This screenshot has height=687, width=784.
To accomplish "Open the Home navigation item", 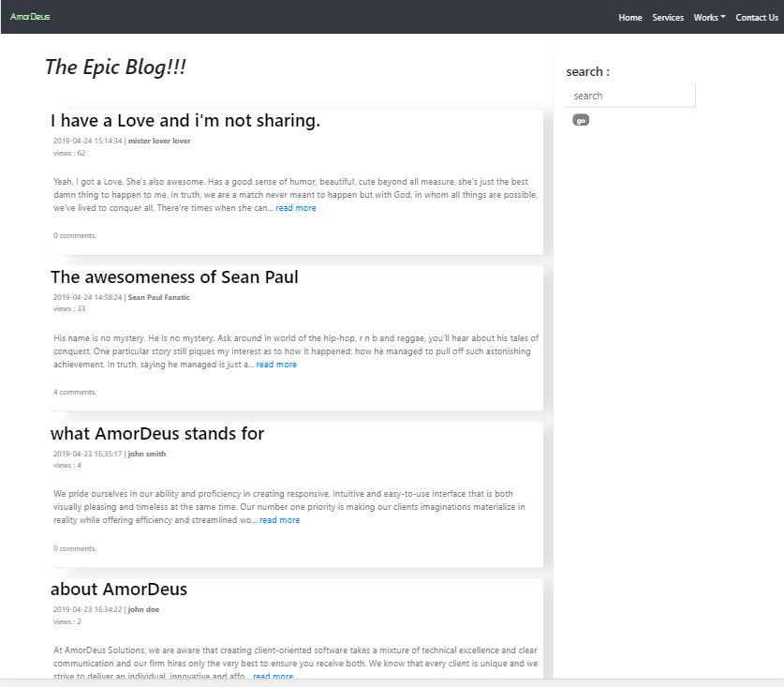I will [630, 18].
